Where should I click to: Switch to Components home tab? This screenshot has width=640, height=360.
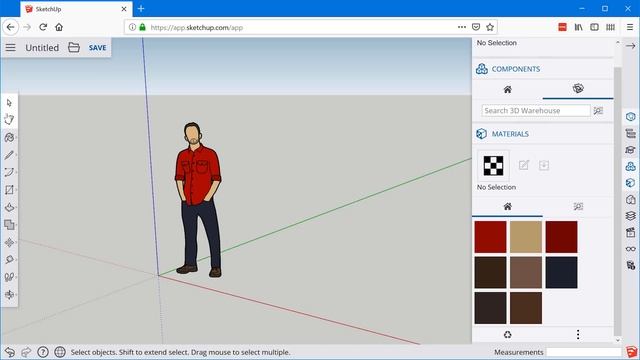coord(507,89)
